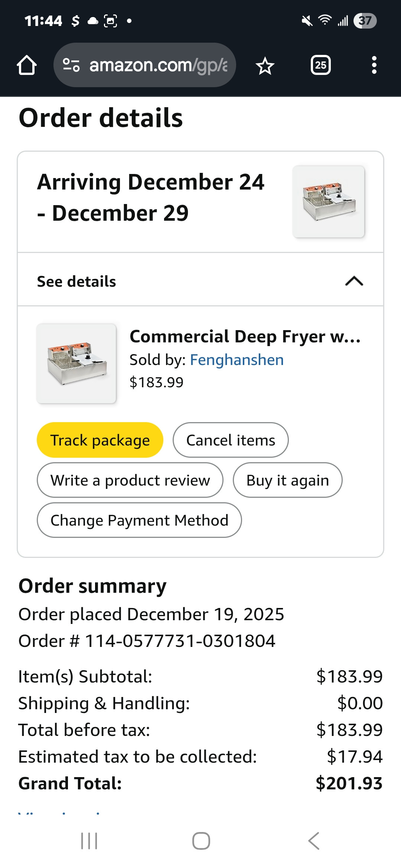The height and width of the screenshot is (868, 401).
Task: Select Write a product review
Action: pyautogui.click(x=130, y=480)
